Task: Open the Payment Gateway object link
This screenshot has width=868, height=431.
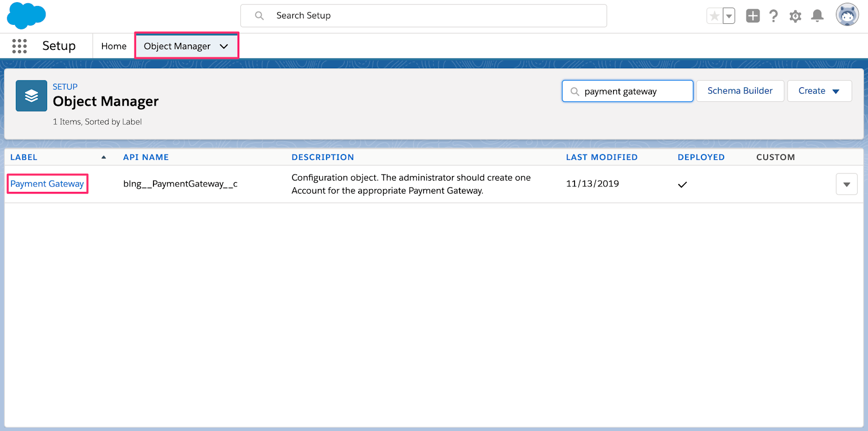Action: click(47, 184)
